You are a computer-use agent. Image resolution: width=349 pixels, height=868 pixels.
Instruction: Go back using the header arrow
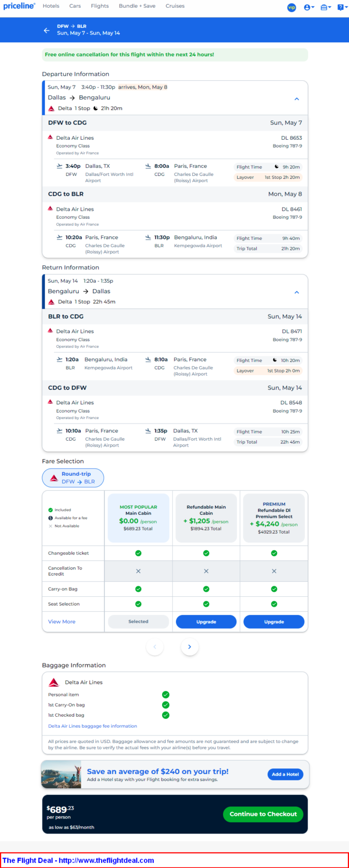[47, 30]
